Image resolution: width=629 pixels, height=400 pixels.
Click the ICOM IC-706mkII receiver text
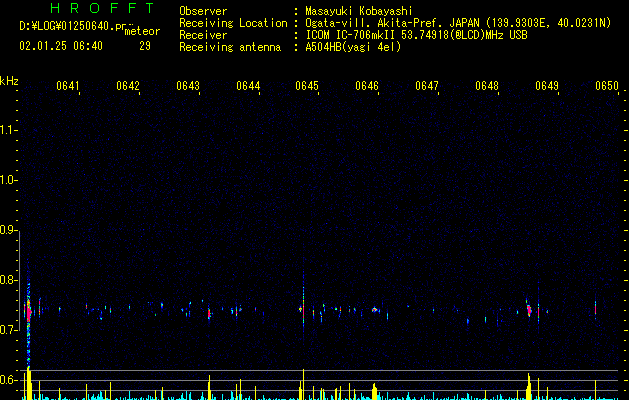click(416, 35)
